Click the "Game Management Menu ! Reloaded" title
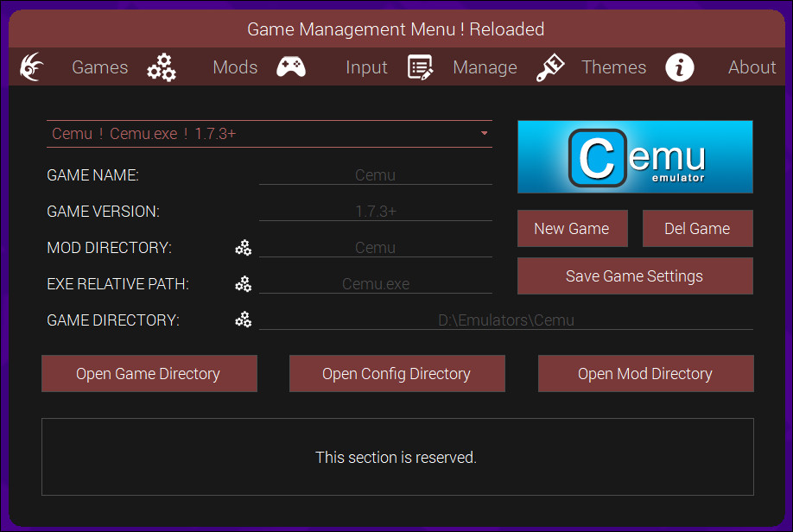The image size is (793, 532). pos(396,29)
